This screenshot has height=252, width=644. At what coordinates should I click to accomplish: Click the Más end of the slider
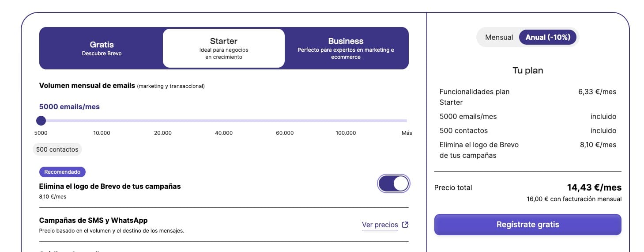tap(406, 121)
